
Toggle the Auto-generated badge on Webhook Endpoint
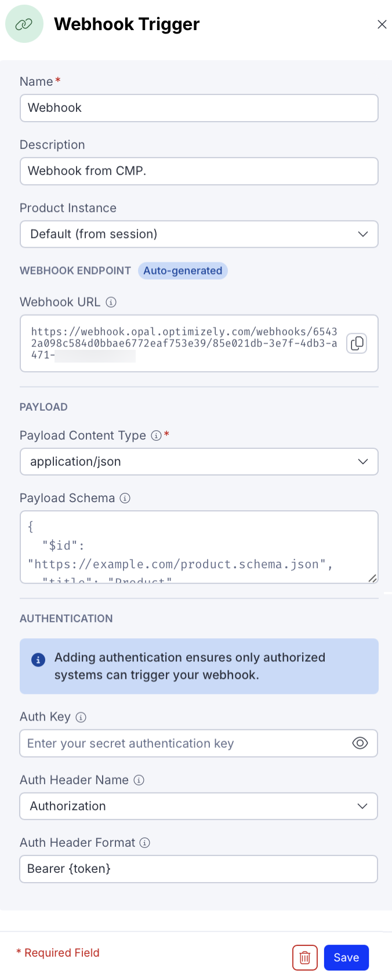(183, 270)
